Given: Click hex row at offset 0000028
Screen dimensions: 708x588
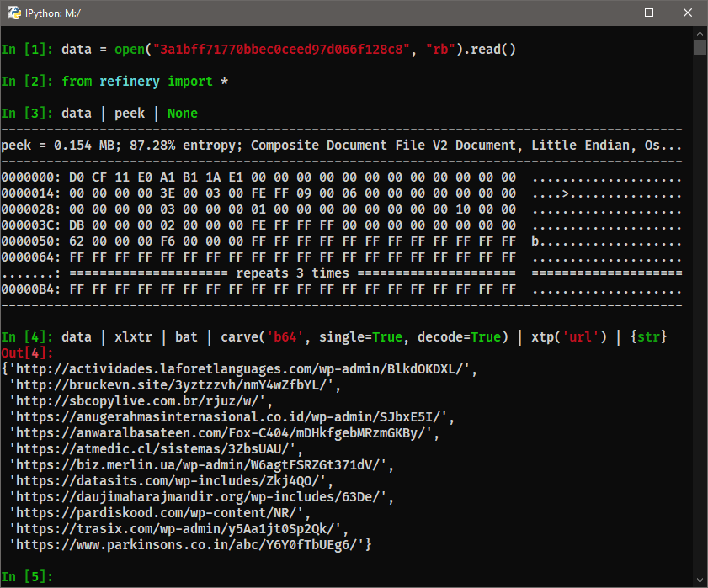Looking at the screenshot, I should pyautogui.click(x=341, y=209).
